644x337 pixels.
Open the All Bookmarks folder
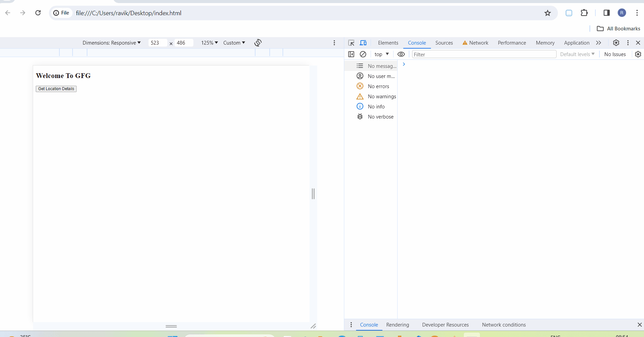pos(618,29)
